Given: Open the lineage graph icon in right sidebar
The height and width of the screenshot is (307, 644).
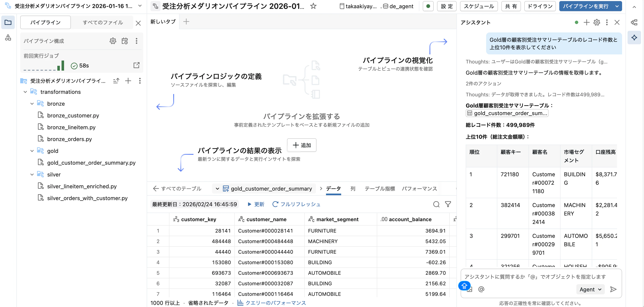Looking at the screenshot, I should [x=635, y=22].
